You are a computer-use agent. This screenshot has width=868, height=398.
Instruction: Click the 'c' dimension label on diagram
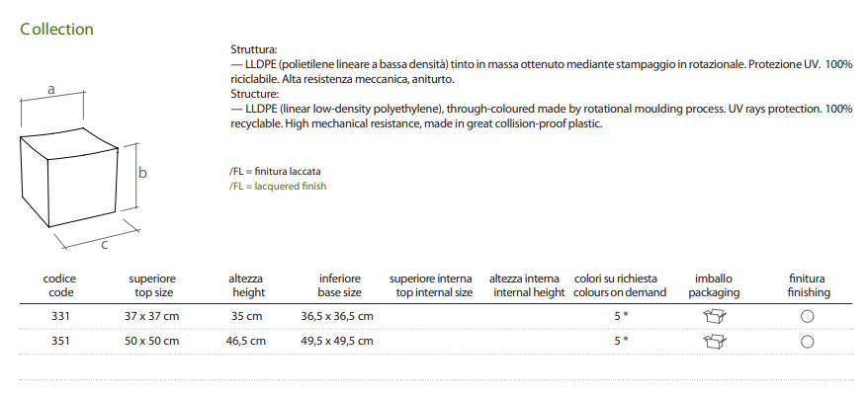[104, 243]
